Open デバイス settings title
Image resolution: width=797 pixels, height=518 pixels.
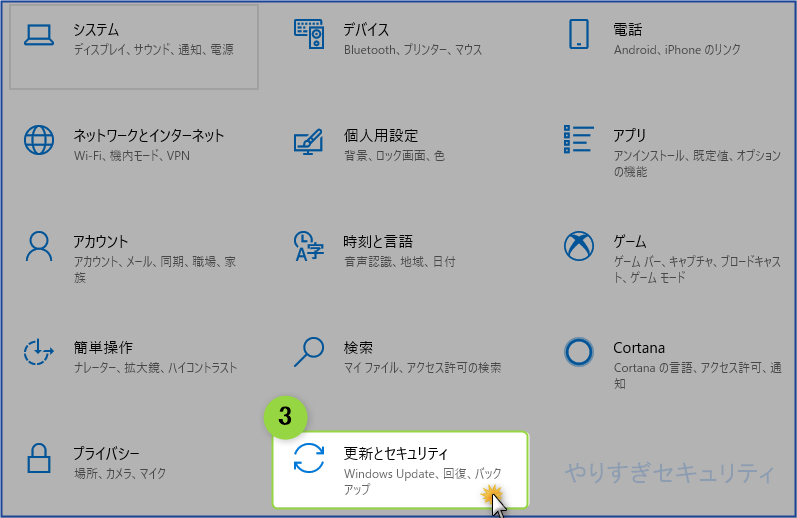(366, 29)
